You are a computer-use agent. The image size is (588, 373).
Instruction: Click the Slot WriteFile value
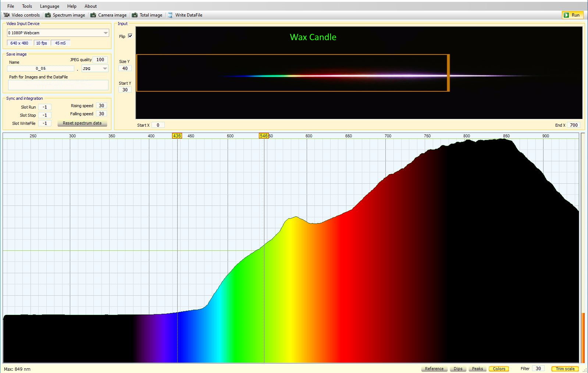pyautogui.click(x=44, y=123)
